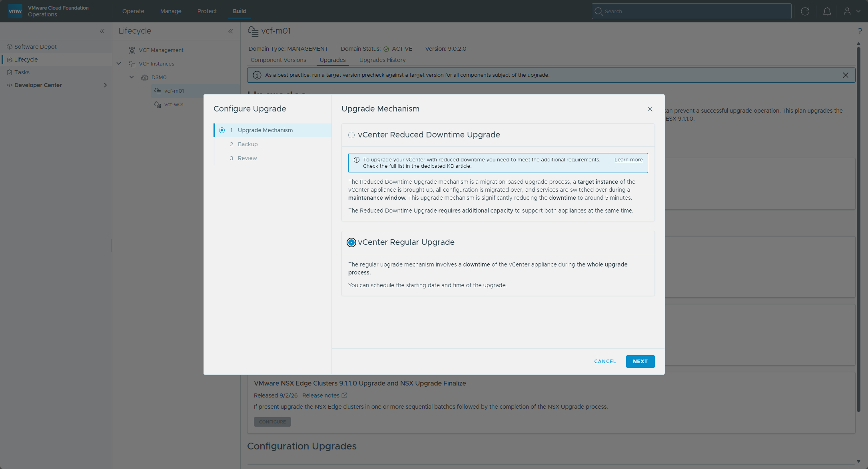Collapse the left navigation double-chevron
Screen dimensions: 868x469
coord(102,31)
